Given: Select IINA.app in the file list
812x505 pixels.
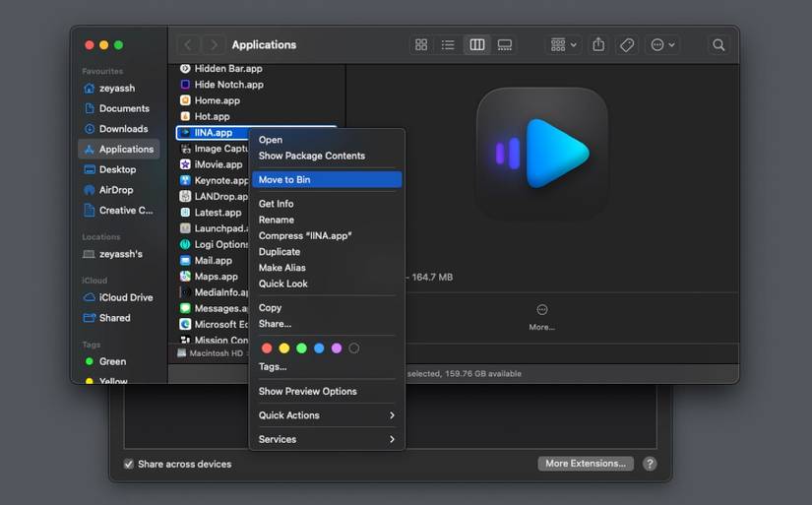Looking at the screenshot, I should pyautogui.click(x=213, y=133).
